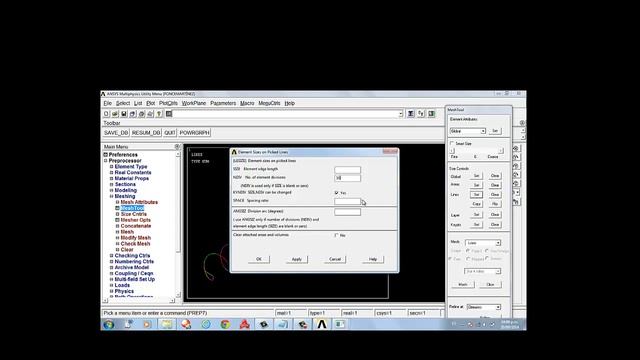Open the 3 or 4 sided dropdown

[482, 271]
